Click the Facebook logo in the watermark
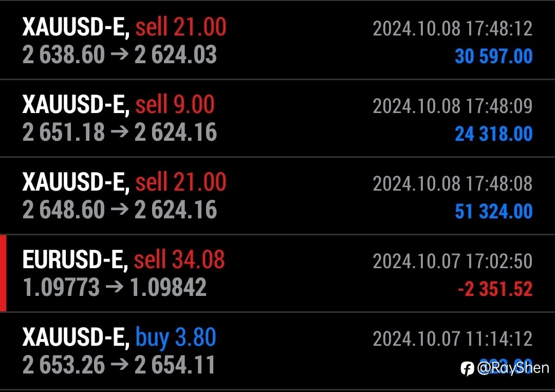 click(467, 369)
